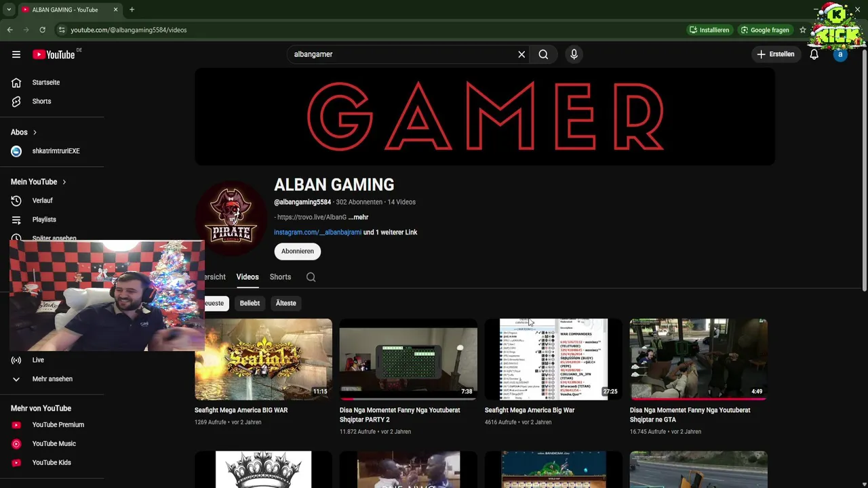Image resolution: width=868 pixels, height=488 pixels.
Task: Click the Google fragen button
Action: [x=765, y=30]
